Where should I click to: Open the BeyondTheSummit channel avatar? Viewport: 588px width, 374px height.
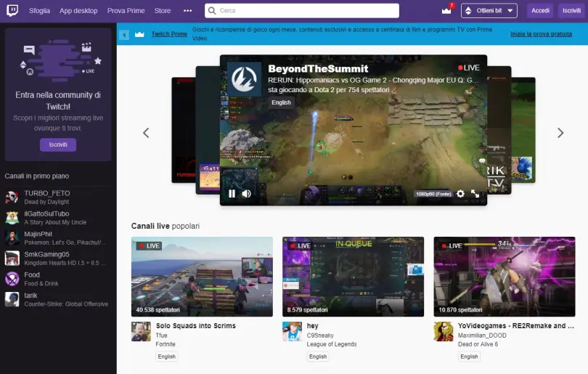[x=244, y=79]
